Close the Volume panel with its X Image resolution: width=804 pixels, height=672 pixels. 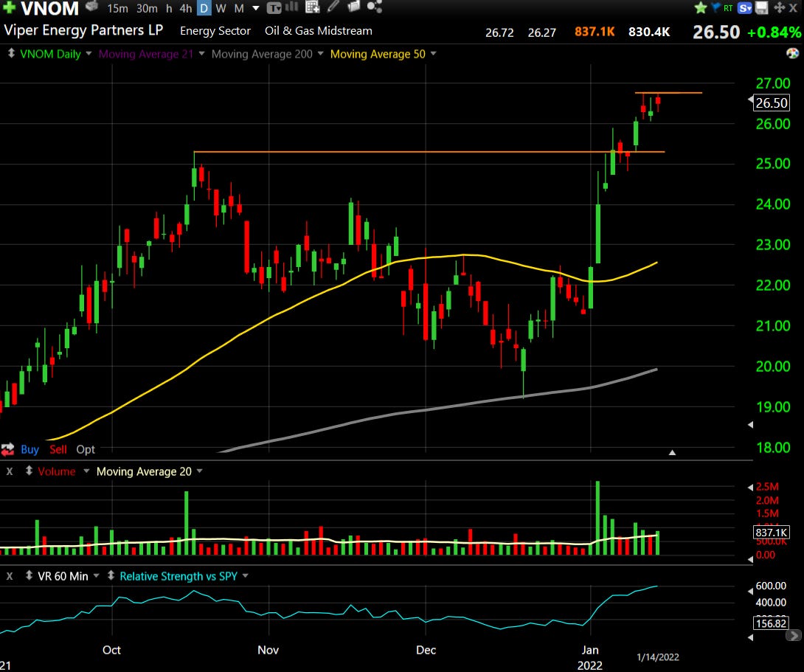point(10,471)
